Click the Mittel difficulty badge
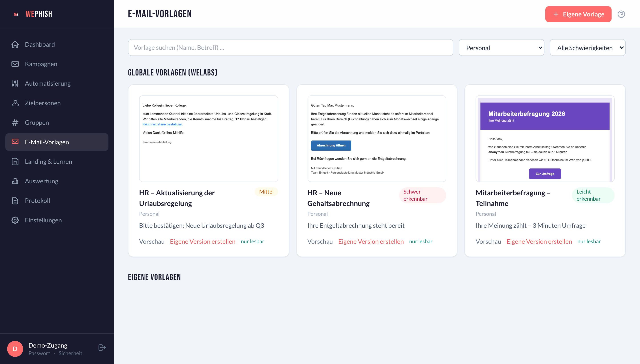This screenshot has height=364, width=640. click(x=266, y=192)
